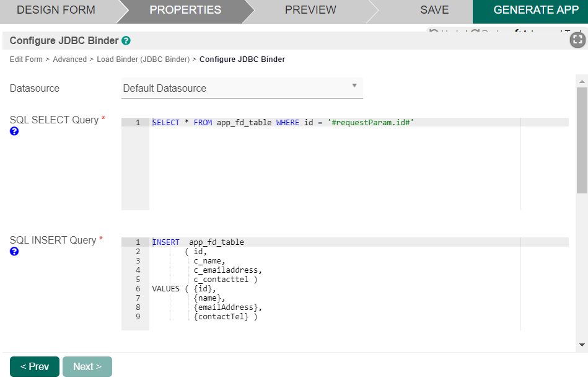
Task: Open help next to Configure JDBC Binder title
Action: [126, 41]
